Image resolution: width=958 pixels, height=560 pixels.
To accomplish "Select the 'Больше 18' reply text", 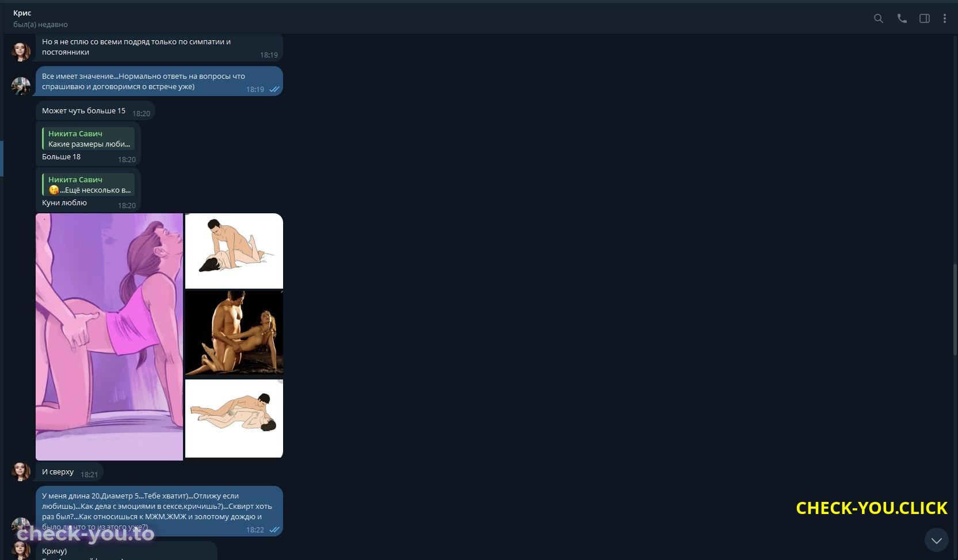I will (x=61, y=156).
